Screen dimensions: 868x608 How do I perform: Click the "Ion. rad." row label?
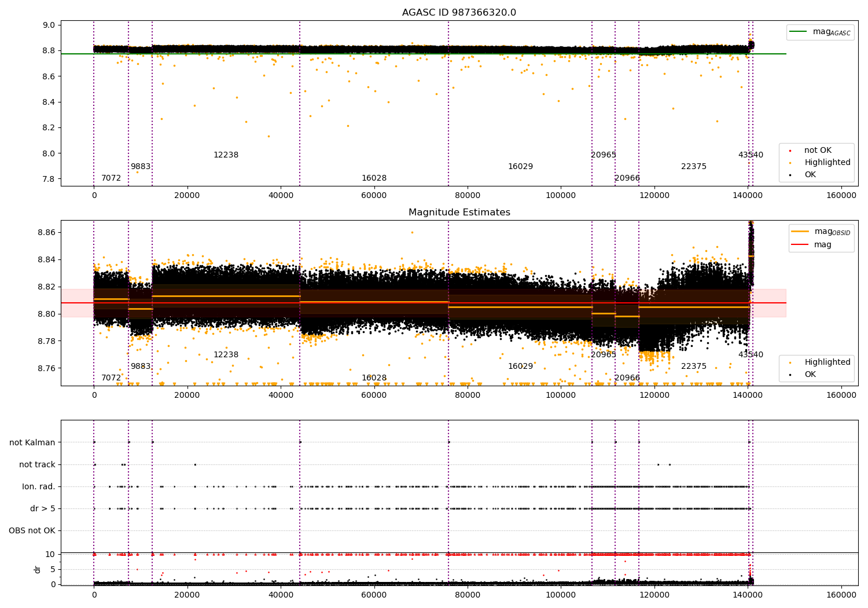click(39, 487)
